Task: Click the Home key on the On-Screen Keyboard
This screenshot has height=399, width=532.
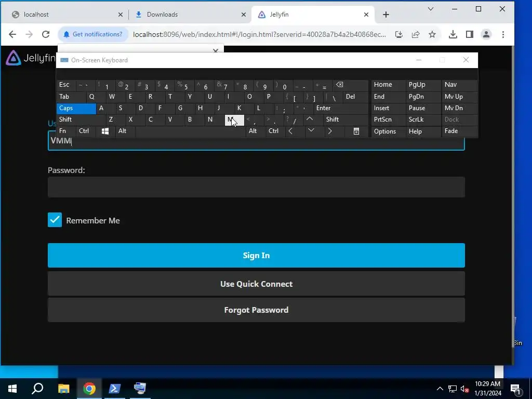Action: click(x=388, y=85)
